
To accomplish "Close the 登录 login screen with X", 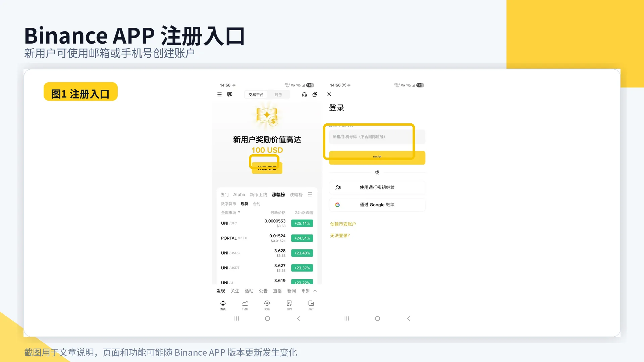I will point(329,94).
